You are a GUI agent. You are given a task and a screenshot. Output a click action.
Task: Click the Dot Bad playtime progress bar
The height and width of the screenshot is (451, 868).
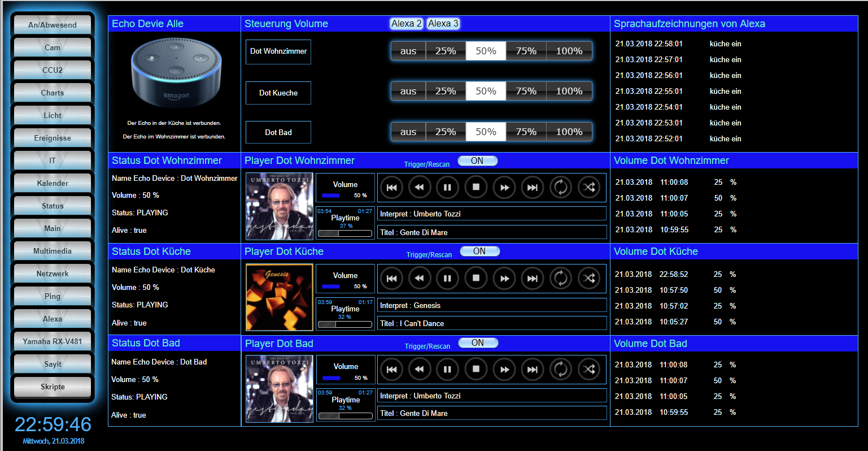[346, 416]
